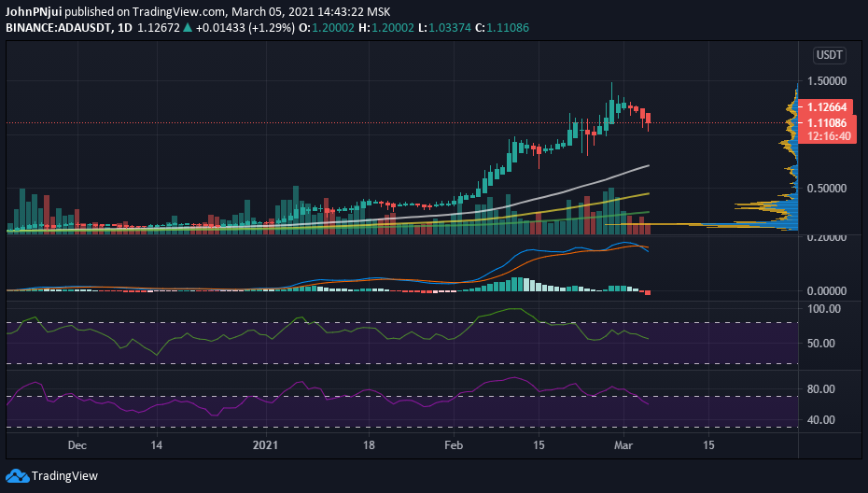Click the Feb date label
The image size is (868, 493).
454,445
